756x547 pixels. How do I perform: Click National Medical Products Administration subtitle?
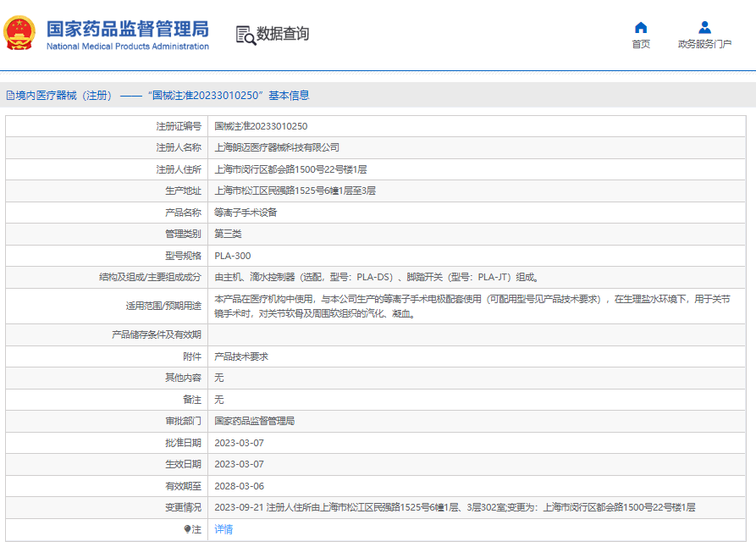click(128, 47)
